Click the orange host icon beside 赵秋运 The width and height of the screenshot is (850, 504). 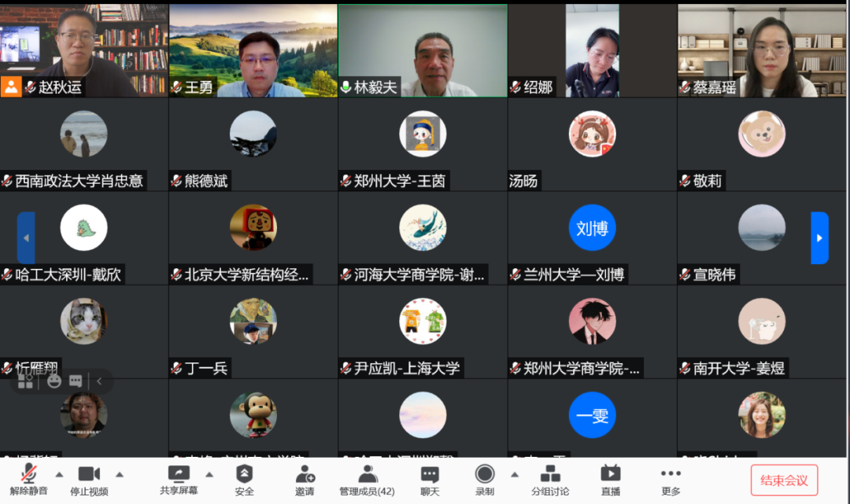point(11,86)
